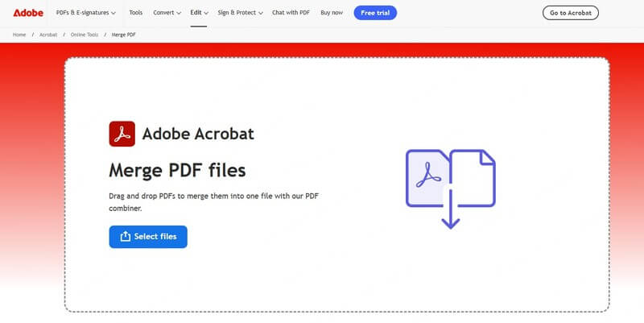Open Chat with PDF

coord(291,13)
